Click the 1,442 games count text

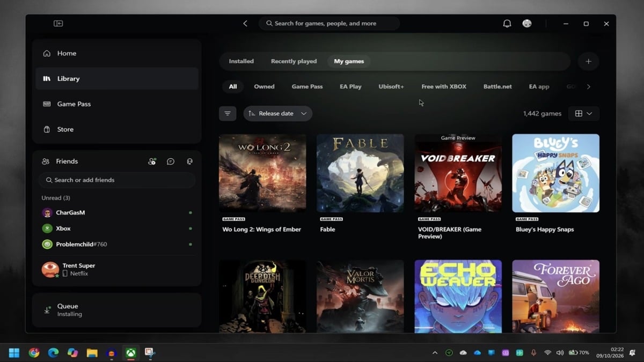point(542,114)
